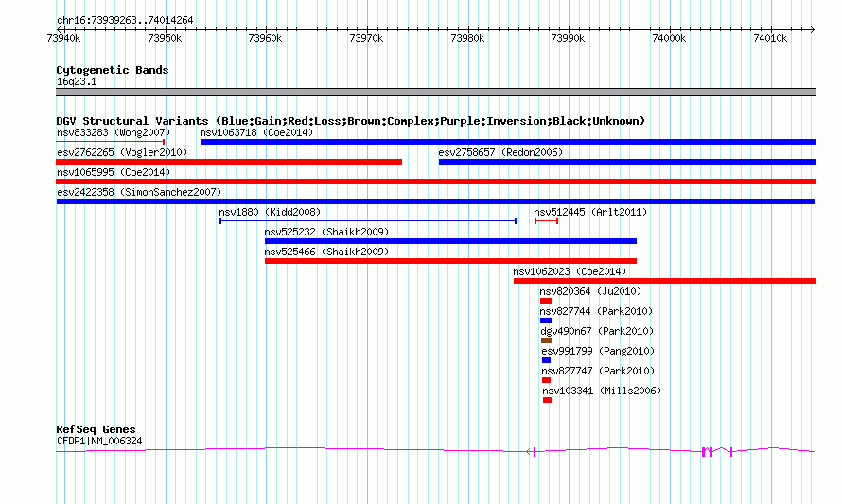This screenshot has height=504, width=842.
Task: Click the small brown dgv490n67 complex block
Action: [x=546, y=340]
